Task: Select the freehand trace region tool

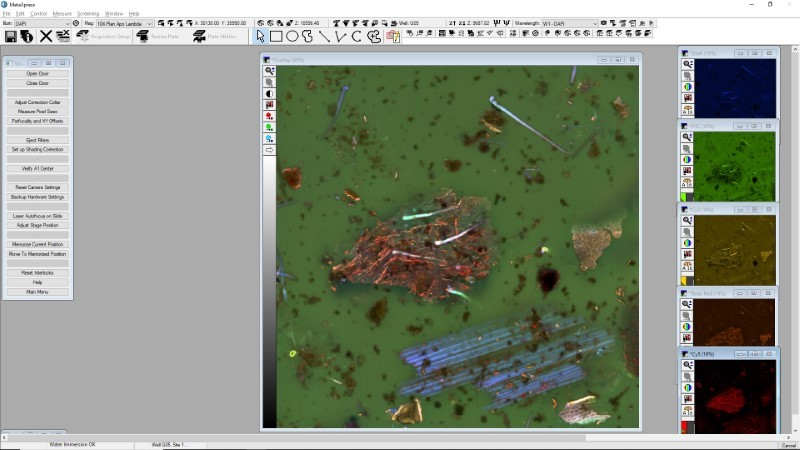Action: (x=307, y=36)
